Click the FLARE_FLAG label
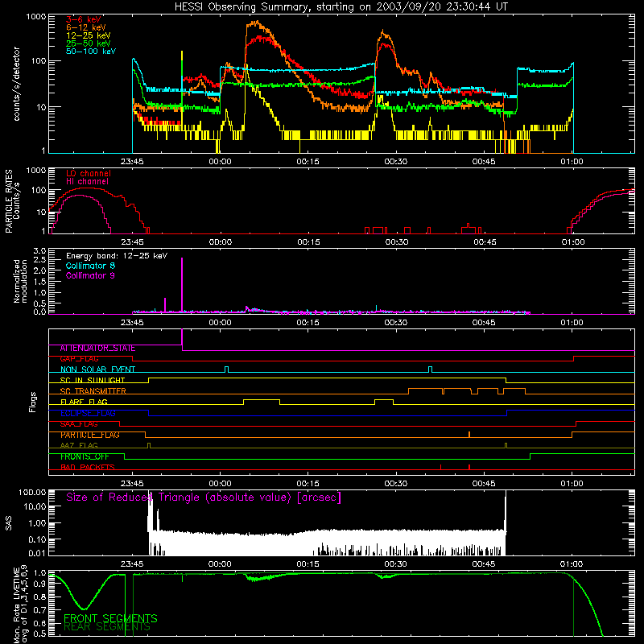The width and height of the screenshot is (644, 644). (x=84, y=402)
